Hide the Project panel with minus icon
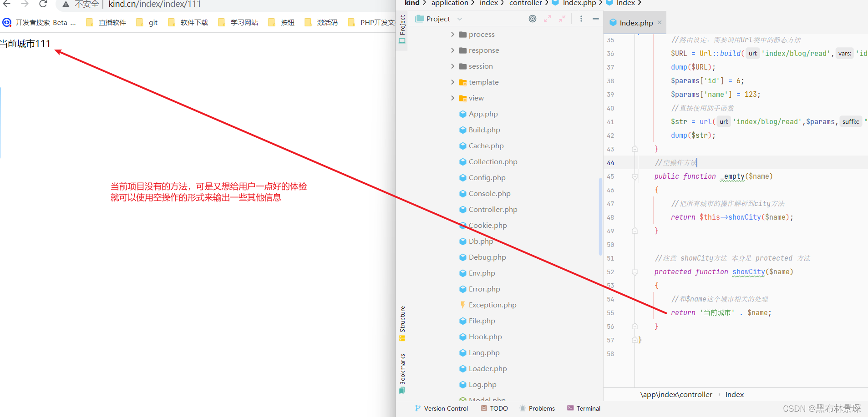Viewport: 868px width, 417px height. click(596, 19)
